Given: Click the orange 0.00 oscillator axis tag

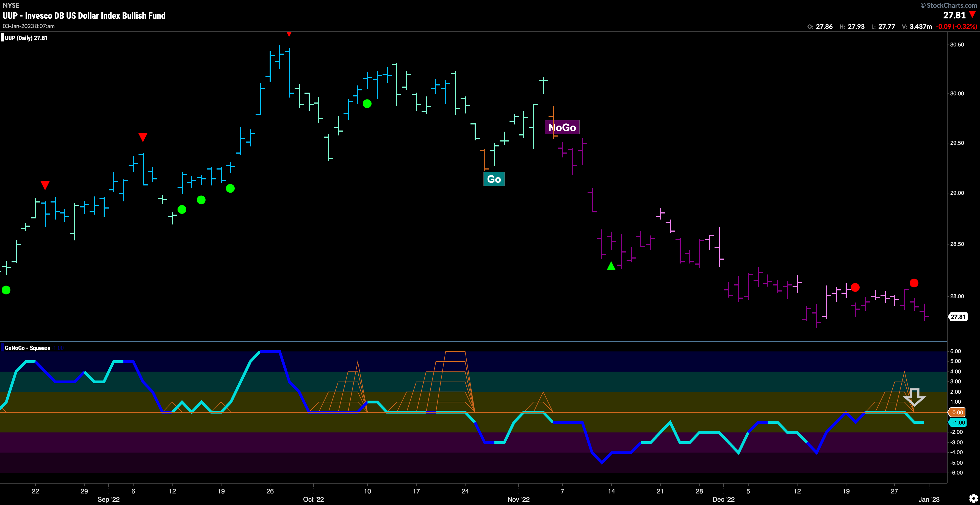Looking at the screenshot, I should (957, 412).
